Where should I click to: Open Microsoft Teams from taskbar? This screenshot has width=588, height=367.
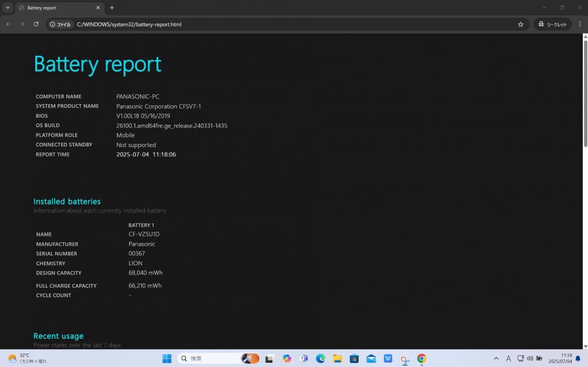click(x=304, y=358)
